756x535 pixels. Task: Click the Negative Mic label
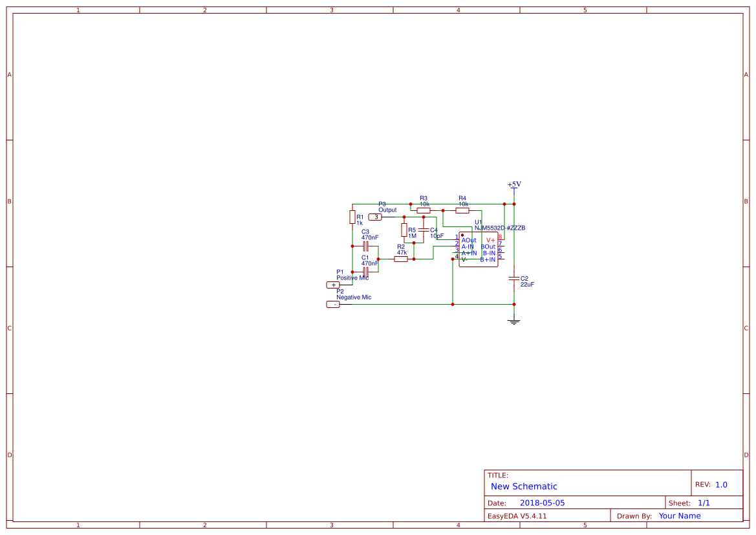point(354,297)
